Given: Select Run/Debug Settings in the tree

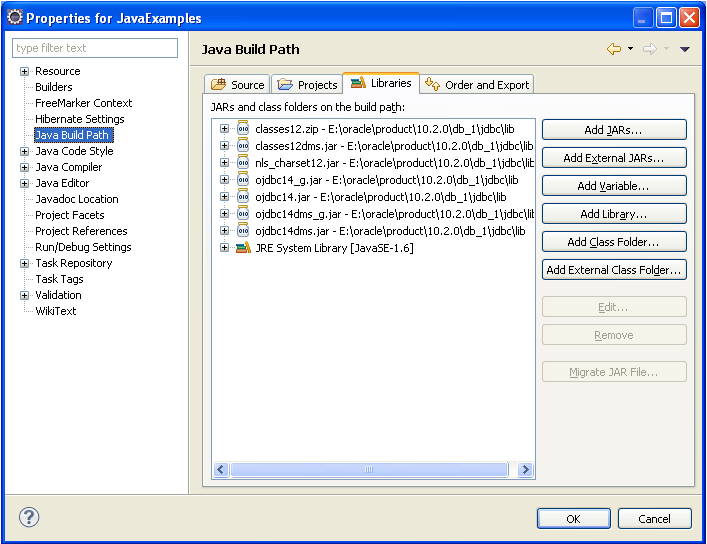Looking at the screenshot, I should click(83, 247).
